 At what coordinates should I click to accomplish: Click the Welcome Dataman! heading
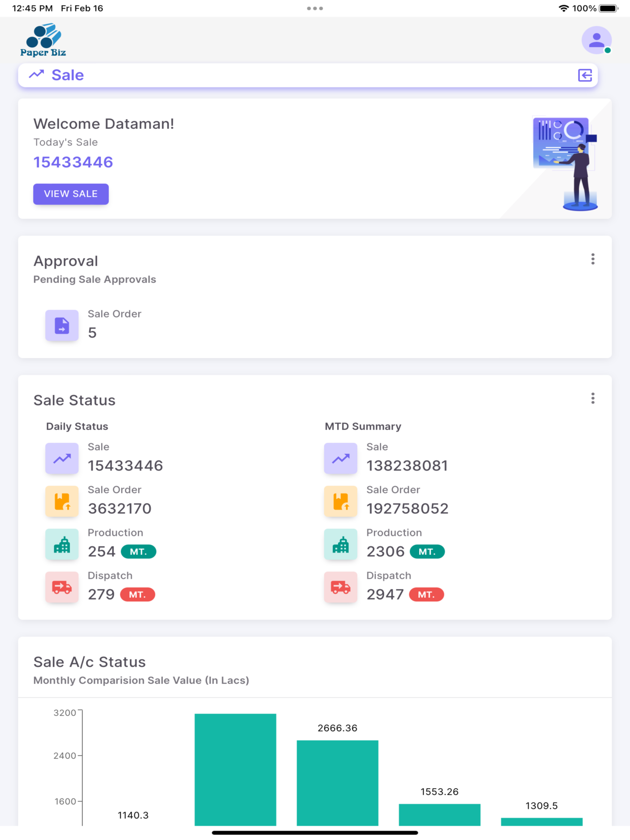[x=104, y=124]
